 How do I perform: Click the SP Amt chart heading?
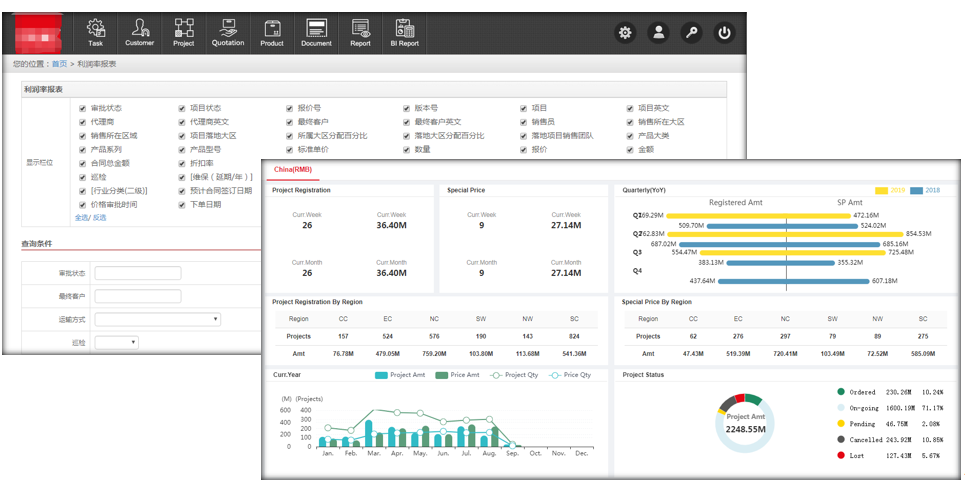pyautogui.click(x=849, y=202)
